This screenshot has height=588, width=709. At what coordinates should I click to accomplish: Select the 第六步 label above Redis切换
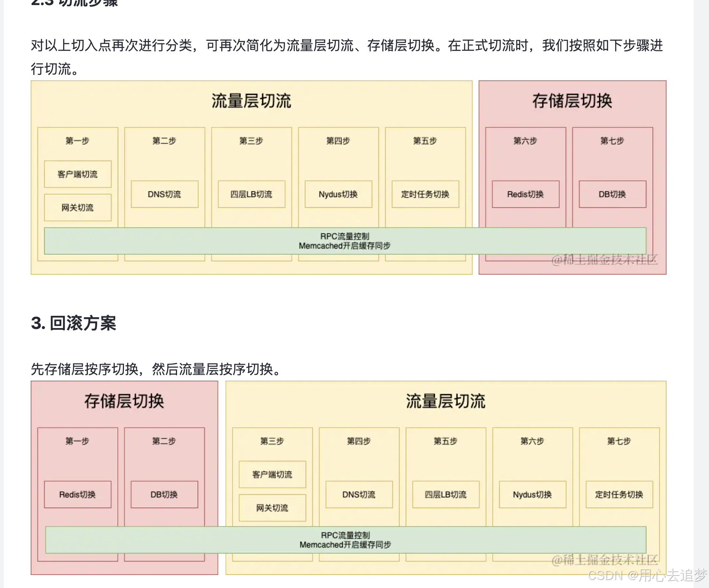526,140
